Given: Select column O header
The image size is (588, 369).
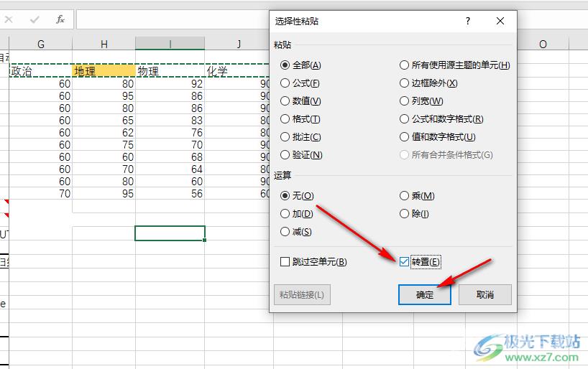Looking at the screenshot, I should [x=543, y=45].
